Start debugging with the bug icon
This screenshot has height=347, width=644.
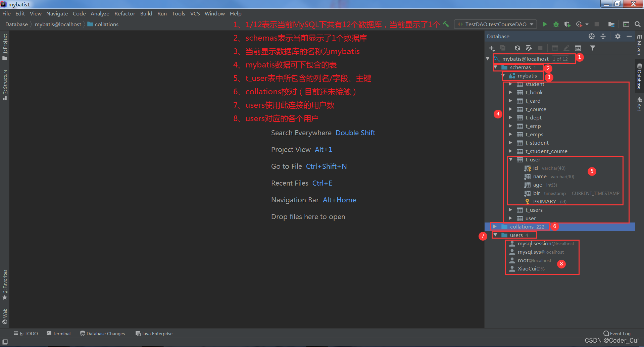click(556, 24)
